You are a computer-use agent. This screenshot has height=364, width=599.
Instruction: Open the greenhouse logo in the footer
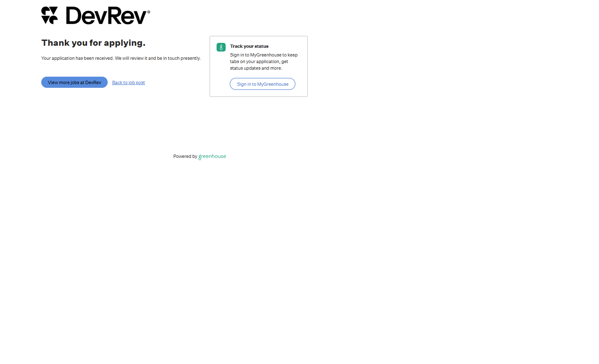tap(212, 157)
